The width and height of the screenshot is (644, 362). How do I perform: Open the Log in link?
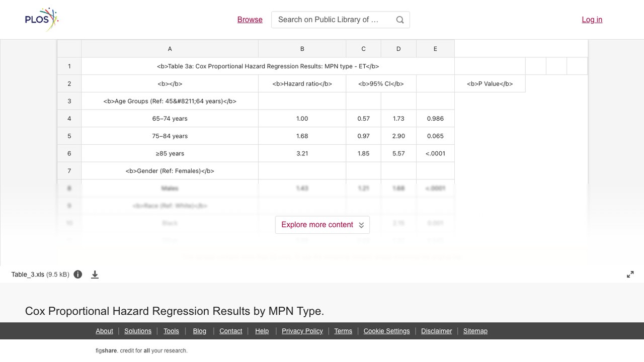click(x=592, y=20)
